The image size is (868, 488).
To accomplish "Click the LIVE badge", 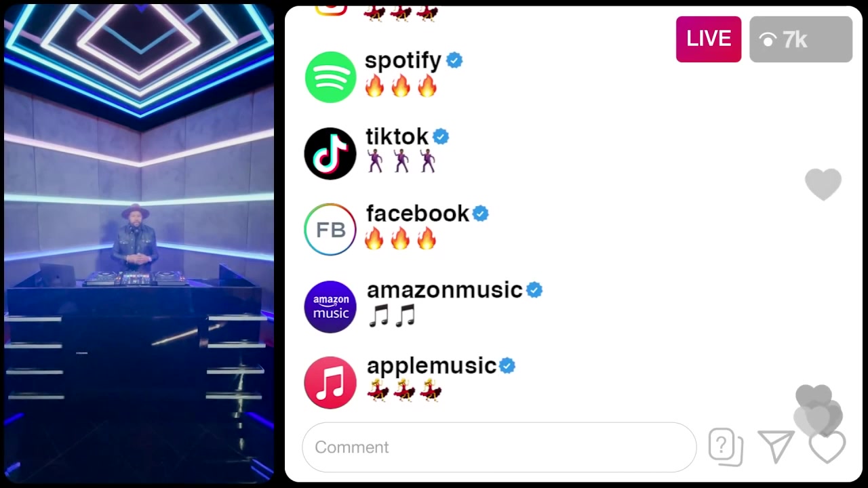I will click(x=709, y=39).
